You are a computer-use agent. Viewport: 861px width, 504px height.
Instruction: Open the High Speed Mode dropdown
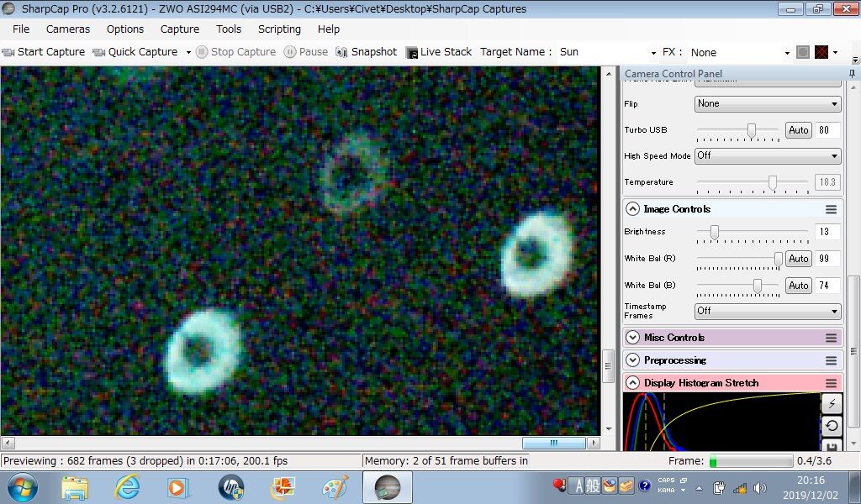pos(768,155)
